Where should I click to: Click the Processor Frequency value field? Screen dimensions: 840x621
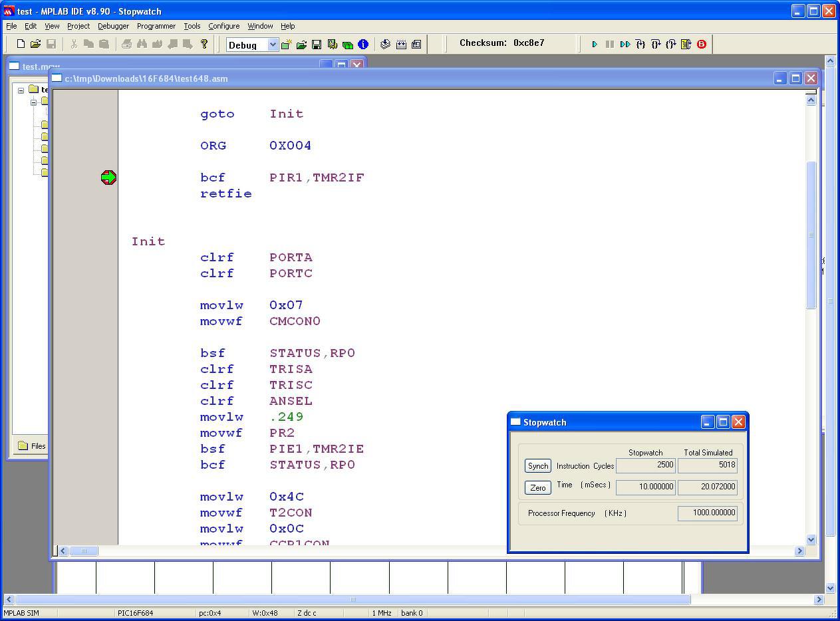pyautogui.click(x=707, y=513)
